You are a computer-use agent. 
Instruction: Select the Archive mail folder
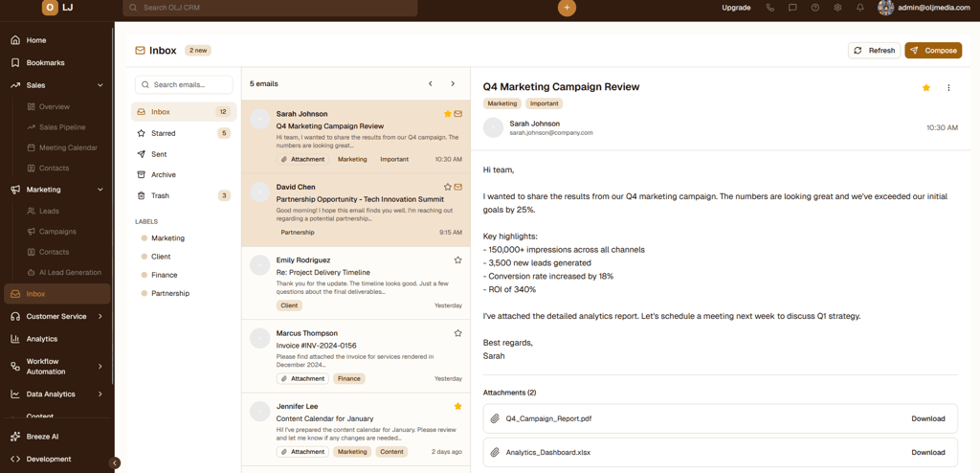184,174
